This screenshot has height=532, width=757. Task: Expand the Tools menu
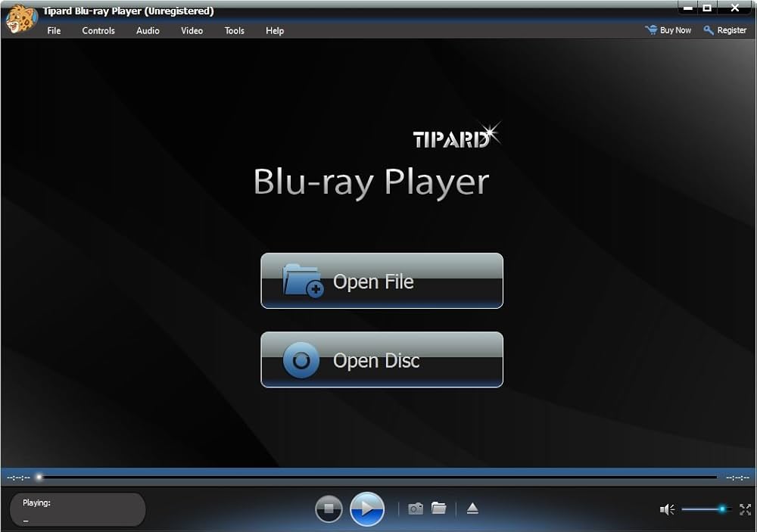click(x=235, y=31)
